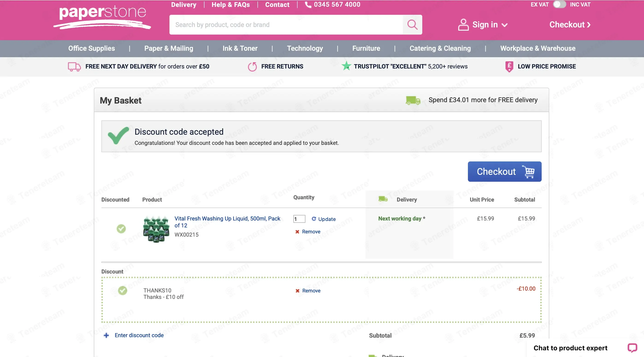Click the THANKS10 discount code text

click(x=157, y=290)
